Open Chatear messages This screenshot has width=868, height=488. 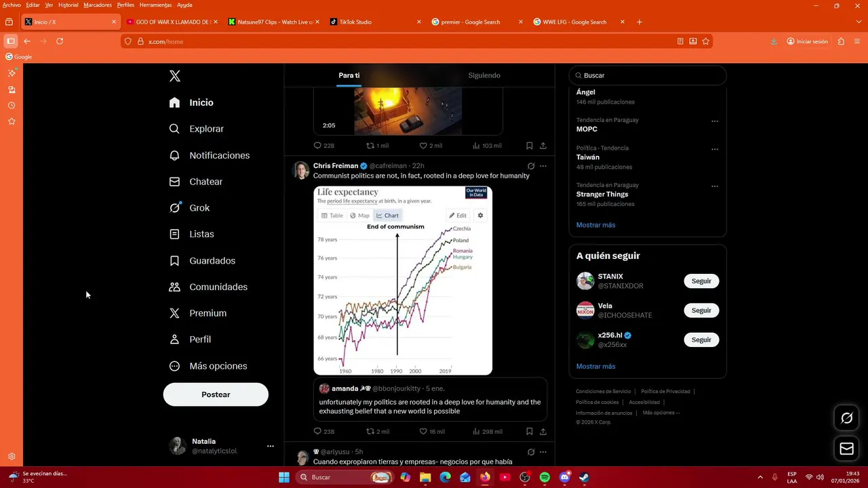[196, 182]
